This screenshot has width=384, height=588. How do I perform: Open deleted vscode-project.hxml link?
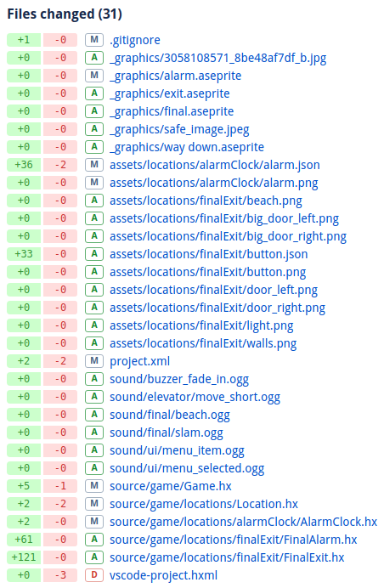coord(163,575)
